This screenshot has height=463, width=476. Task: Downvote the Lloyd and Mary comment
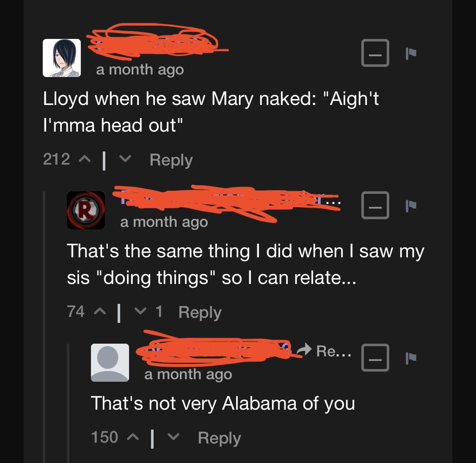tap(124, 160)
